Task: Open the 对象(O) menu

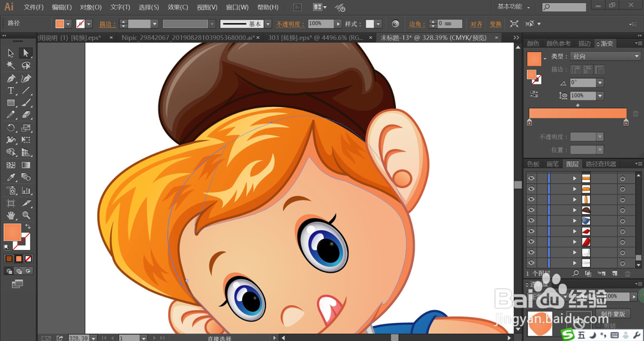Action: 91,7
